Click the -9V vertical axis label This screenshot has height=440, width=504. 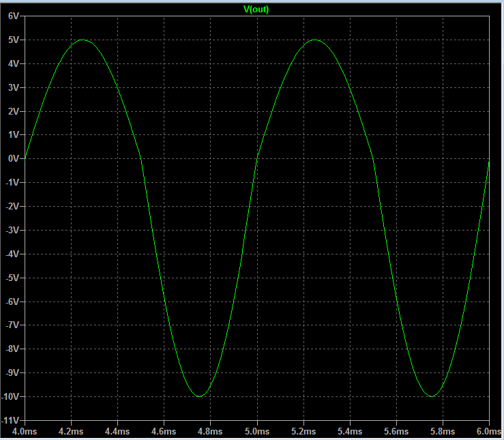[x=13, y=372]
